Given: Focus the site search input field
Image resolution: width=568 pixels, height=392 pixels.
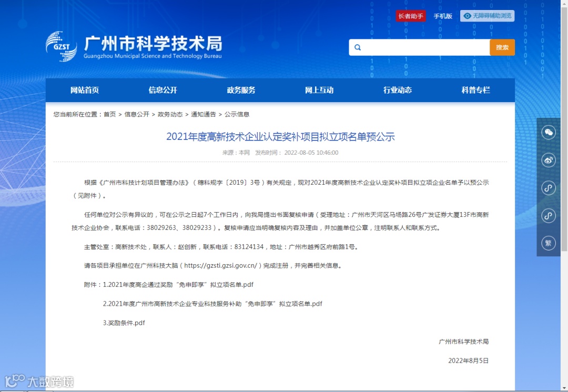Looking at the screenshot, I should (x=420, y=47).
